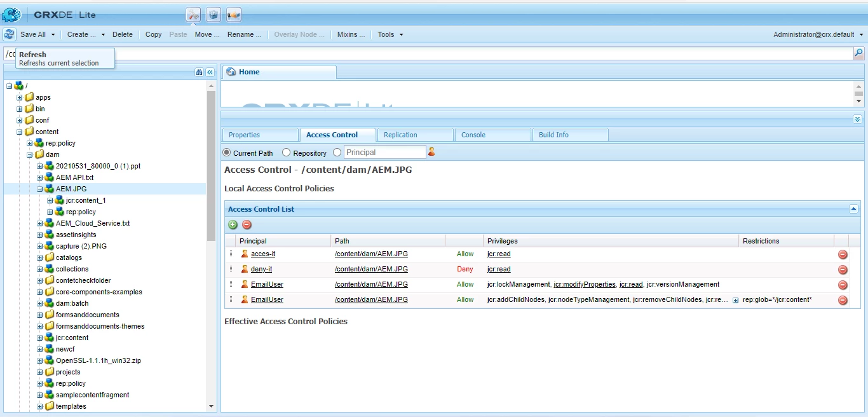Click the search magnifier beside the path field
868x417 pixels.
[x=858, y=54]
